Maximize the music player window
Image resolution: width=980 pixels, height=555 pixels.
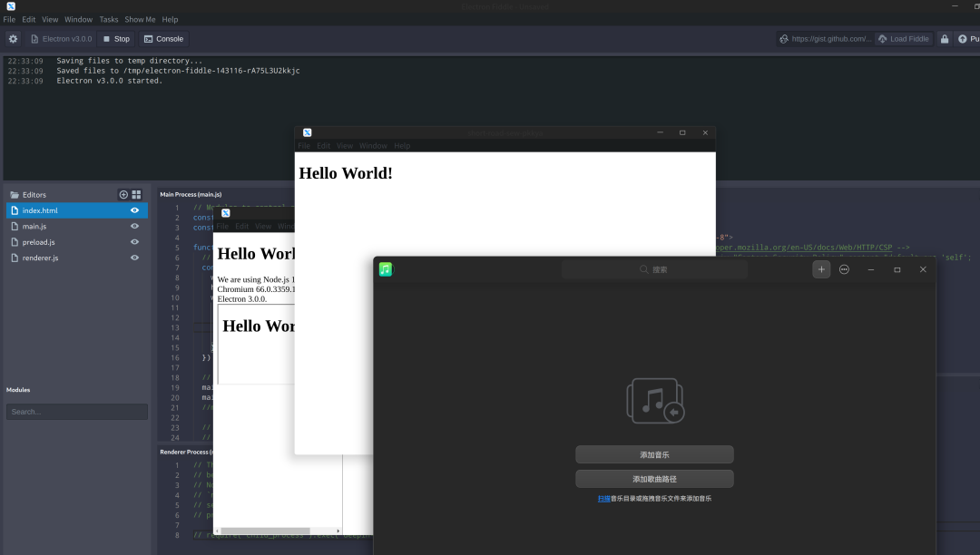click(897, 269)
